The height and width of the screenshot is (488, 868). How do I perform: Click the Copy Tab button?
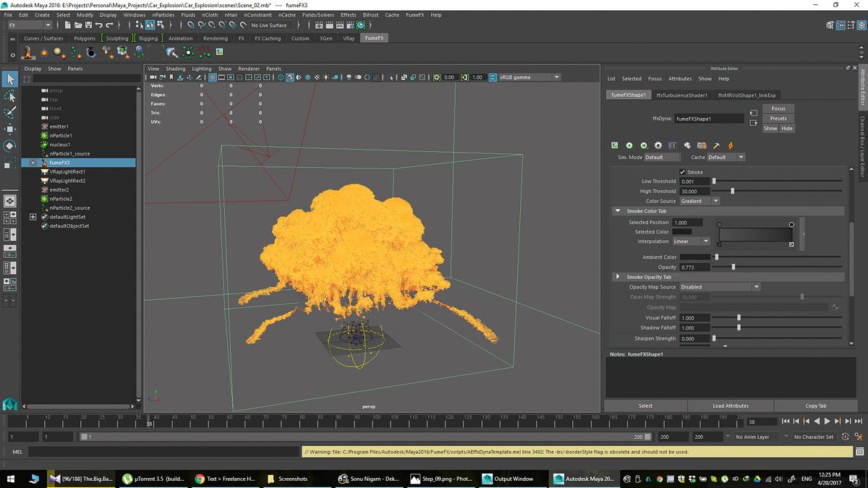[817, 406]
